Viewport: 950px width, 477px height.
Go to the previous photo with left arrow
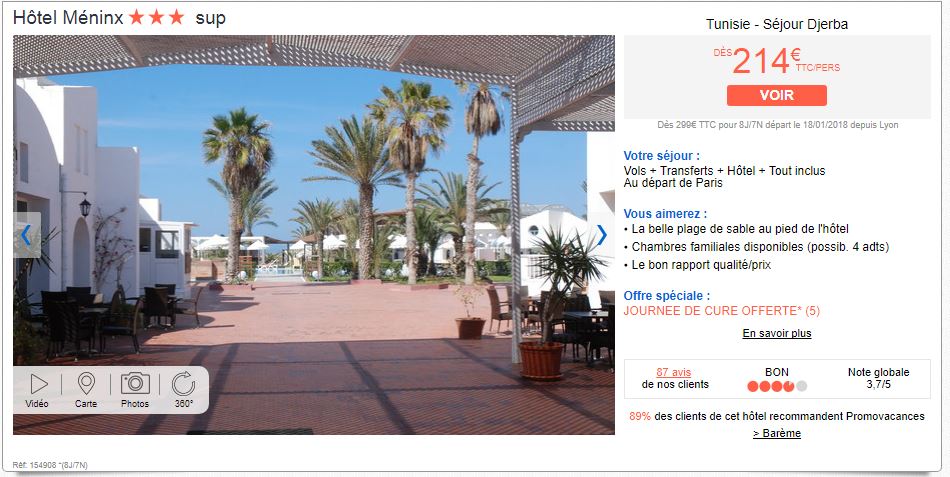pyautogui.click(x=26, y=235)
